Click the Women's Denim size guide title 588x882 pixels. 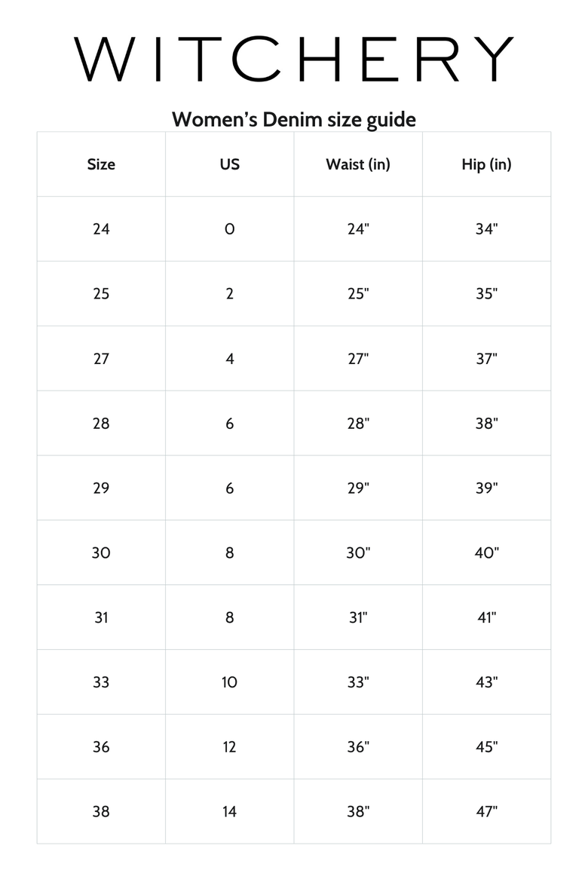(294, 120)
